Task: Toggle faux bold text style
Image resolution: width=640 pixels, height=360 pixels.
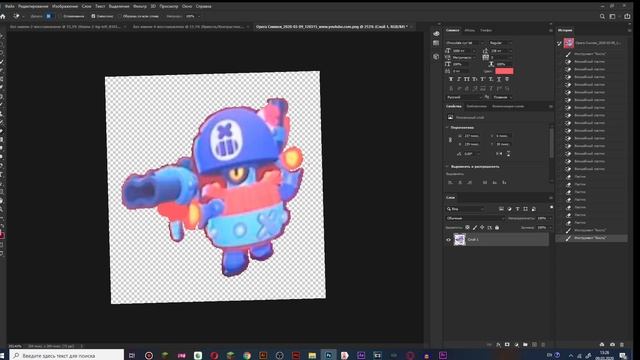Action: [x=451, y=79]
